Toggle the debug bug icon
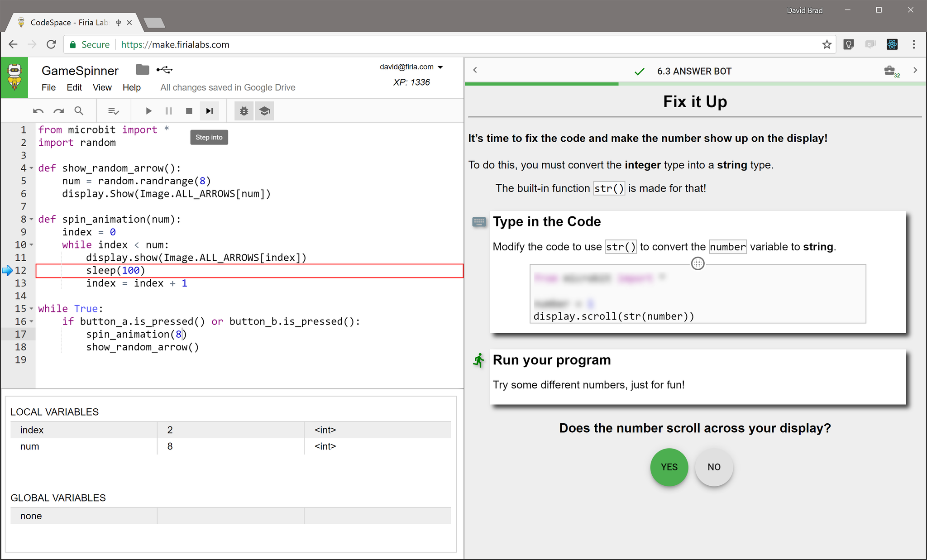This screenshot has width=927, height=560. (244, 111)
